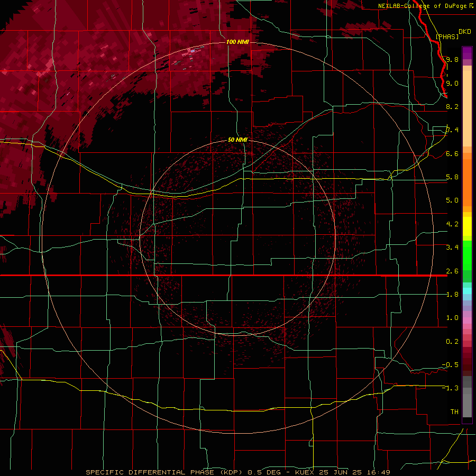
Task: Click the 3.4 value on the color scale
Action: (x=452, y=248)
